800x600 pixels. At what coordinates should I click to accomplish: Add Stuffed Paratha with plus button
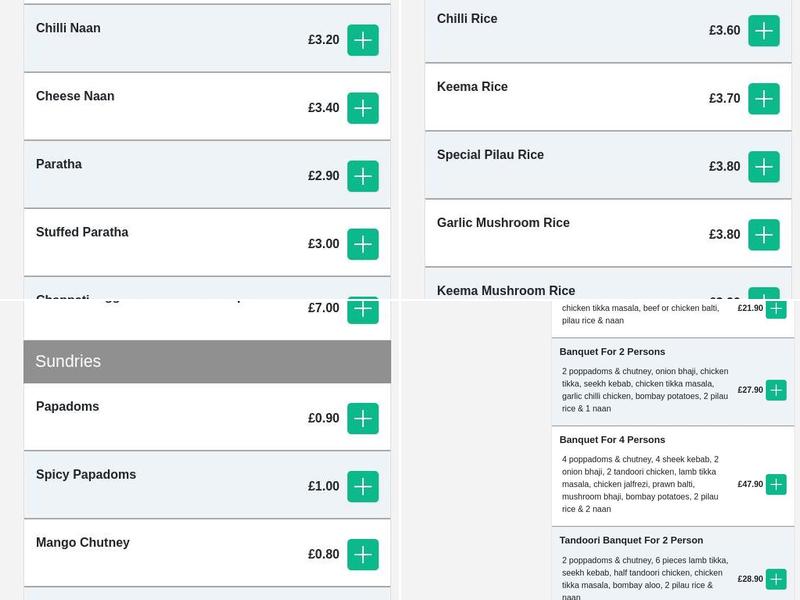pos(363,244)
